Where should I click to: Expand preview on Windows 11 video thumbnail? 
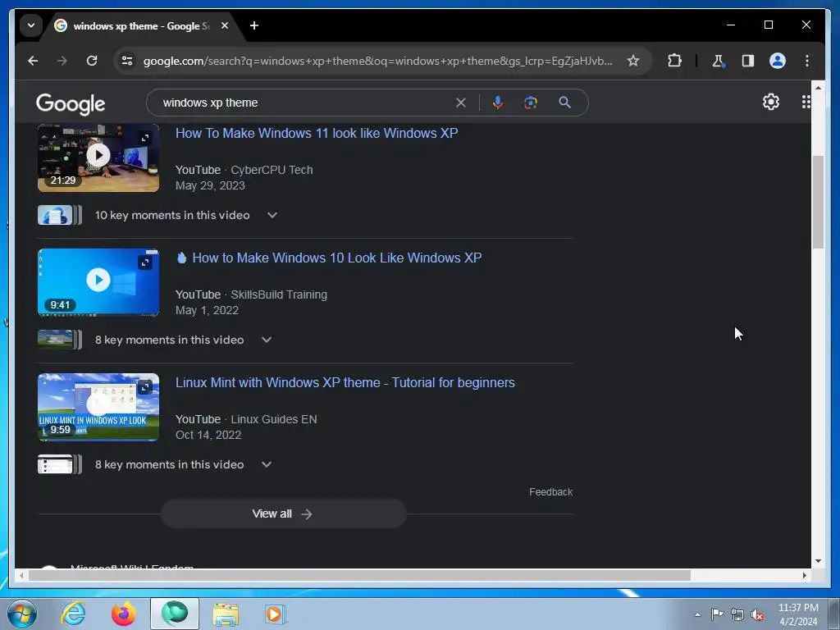[145, 138]
